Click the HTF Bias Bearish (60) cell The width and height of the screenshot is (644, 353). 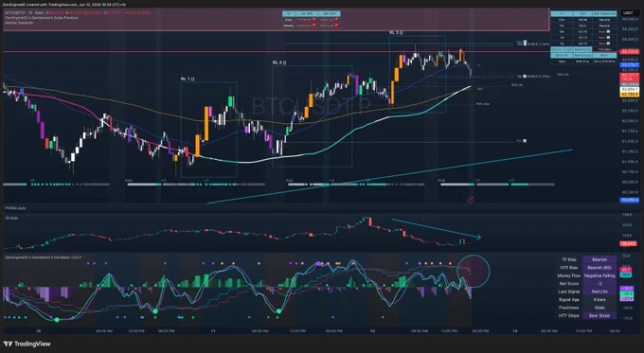tap(599, 268)
